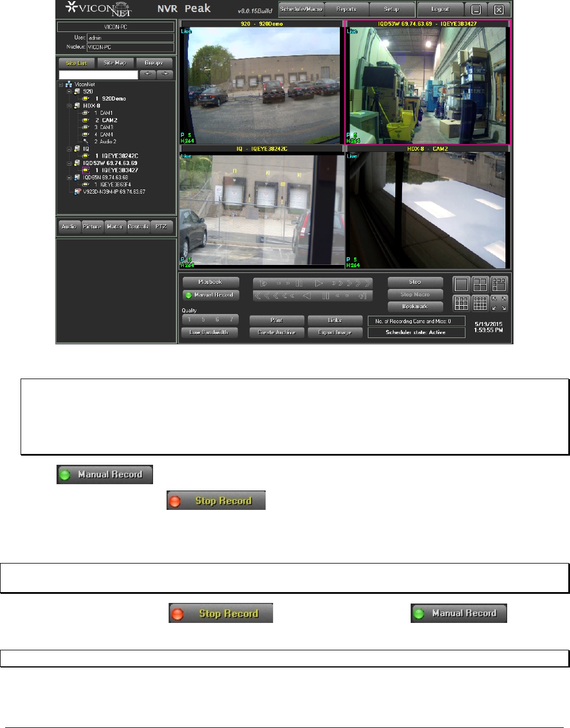Click the play forward triangle control
This screenshot has width=570, height=728.
click(x=319, y=283)
